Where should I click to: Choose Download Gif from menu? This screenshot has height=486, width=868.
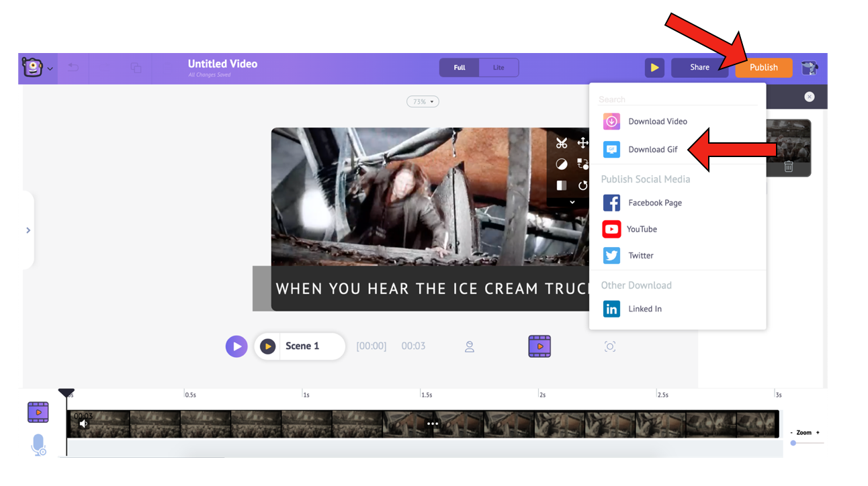(652, 150)
